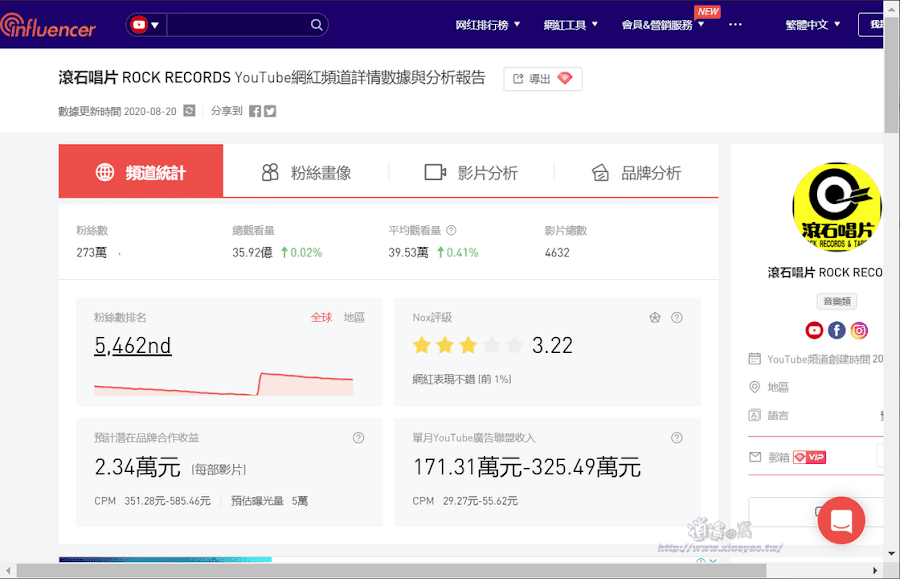Share to Facebook icon
The image size is (900, 579).
point(255,111)
